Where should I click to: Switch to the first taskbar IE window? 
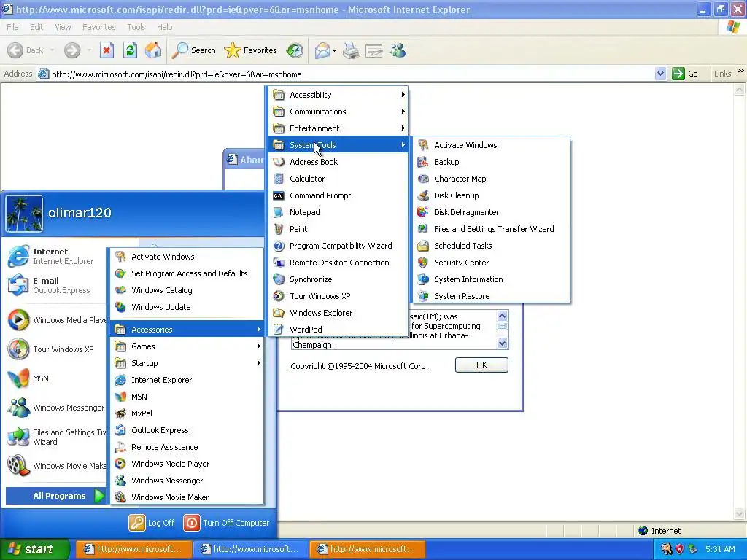pos(134,549)
